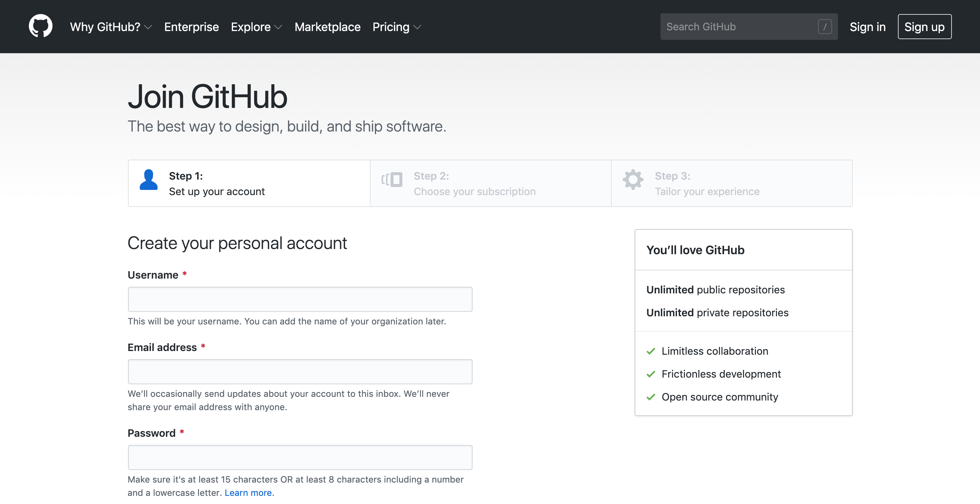Viewport: 980px width, 504px height.
Task: Expand the Why GitHub? dropdown menu
Action: click(111, 27)
